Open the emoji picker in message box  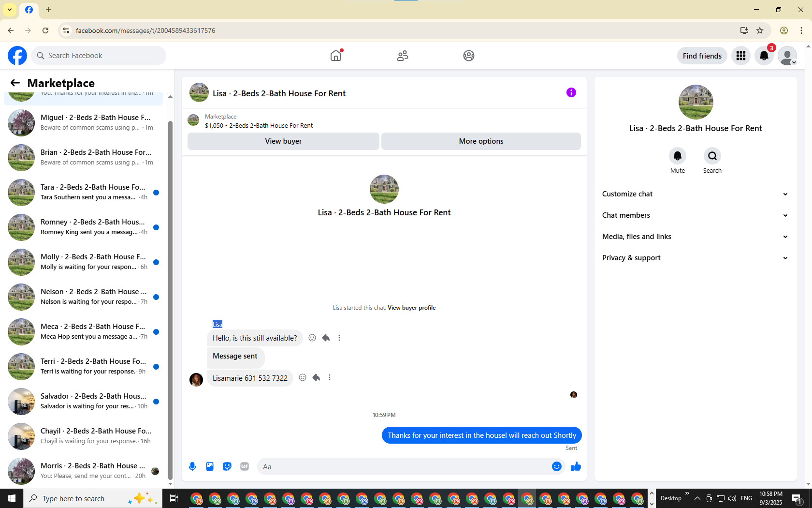point(557,466)
